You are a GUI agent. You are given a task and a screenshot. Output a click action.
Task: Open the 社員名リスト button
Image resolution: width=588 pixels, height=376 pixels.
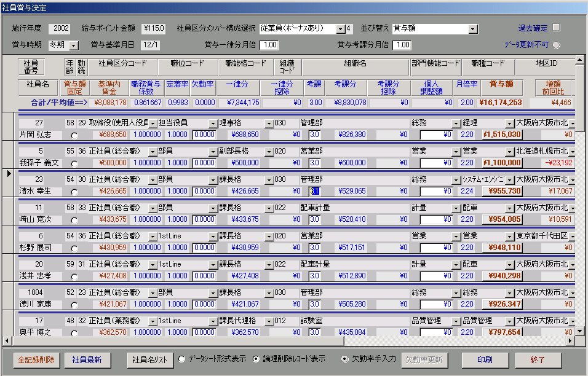(149, 360)
